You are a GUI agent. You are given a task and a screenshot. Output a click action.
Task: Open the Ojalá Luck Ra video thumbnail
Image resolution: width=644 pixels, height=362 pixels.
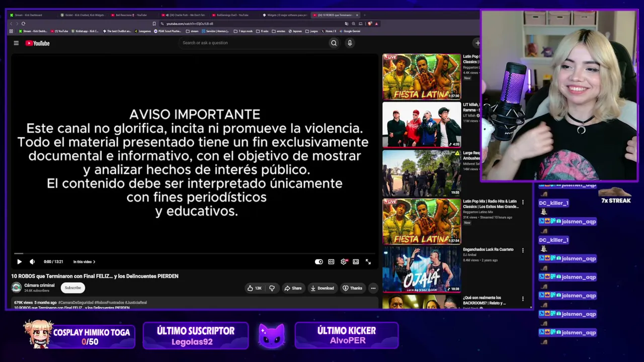[x=422, y=269]
